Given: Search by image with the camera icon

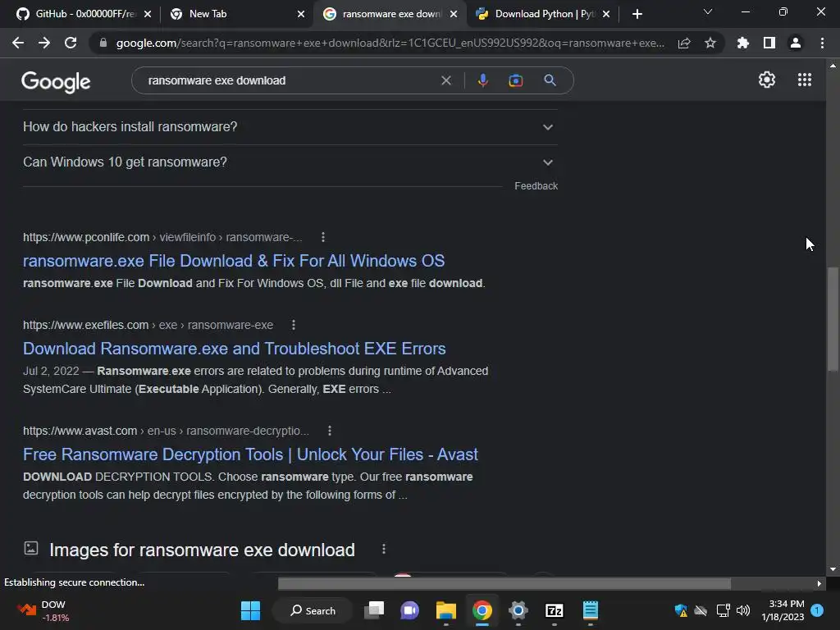Looking at the screenshot, I should 516,80.
